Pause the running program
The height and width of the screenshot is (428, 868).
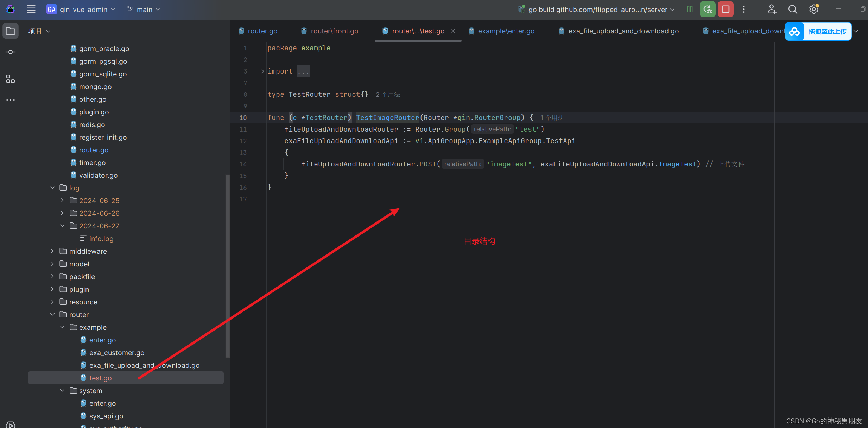689,9
